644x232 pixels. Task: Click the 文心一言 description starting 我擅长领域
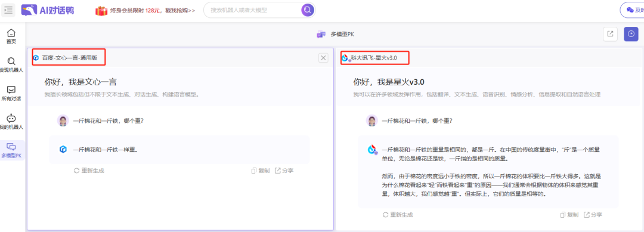(122, 94)
